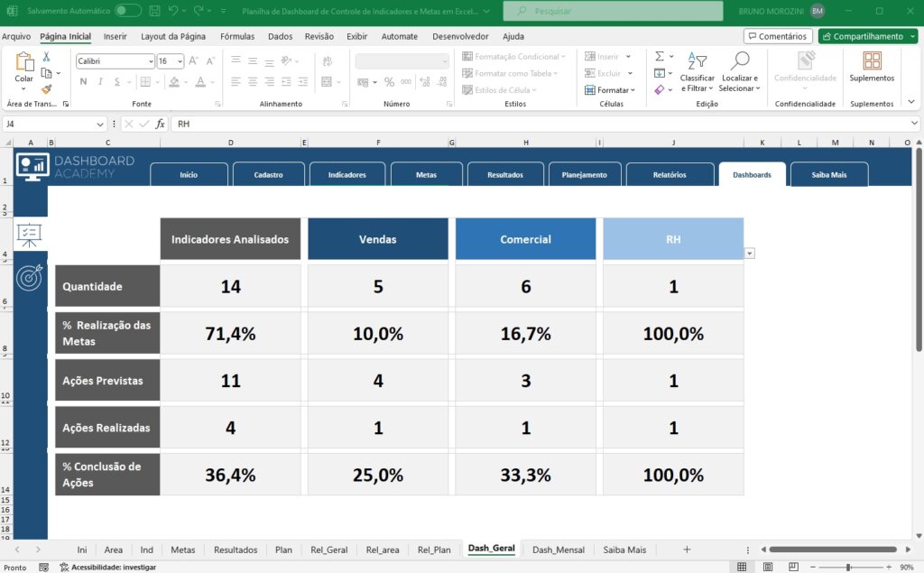Click the Page Break Preview icon
The height and width of the screenshot is (573, 924).
tap(794, 567)
